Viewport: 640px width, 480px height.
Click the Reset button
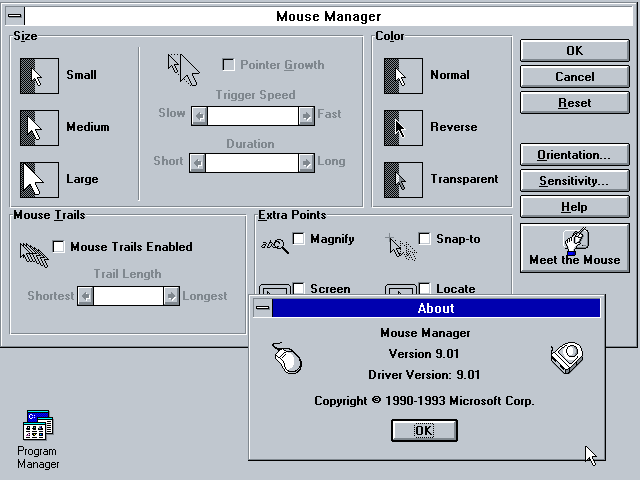pos(575,102)
